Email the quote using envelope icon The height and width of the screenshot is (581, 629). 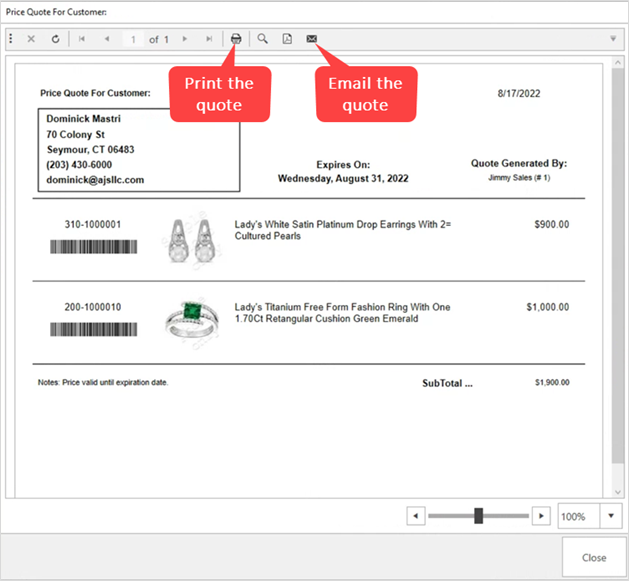pos(312,39)
